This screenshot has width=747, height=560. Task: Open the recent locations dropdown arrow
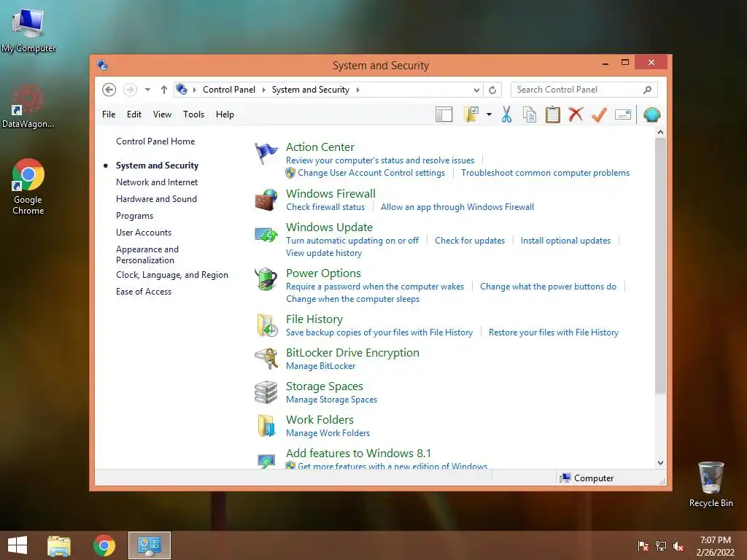(147, 90)
